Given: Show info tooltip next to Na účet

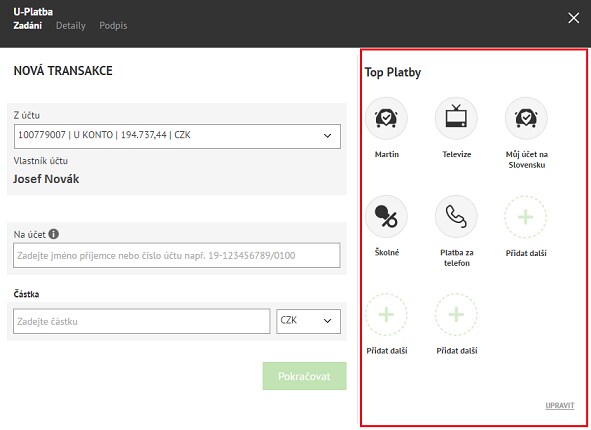Looking at the screenshot, I should click(54, 234).
